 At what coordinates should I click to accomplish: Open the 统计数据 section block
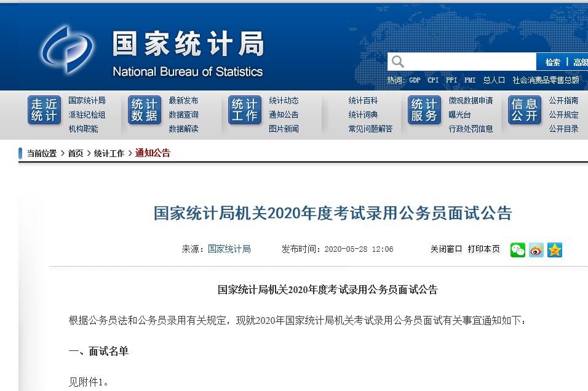pos(145,110)
